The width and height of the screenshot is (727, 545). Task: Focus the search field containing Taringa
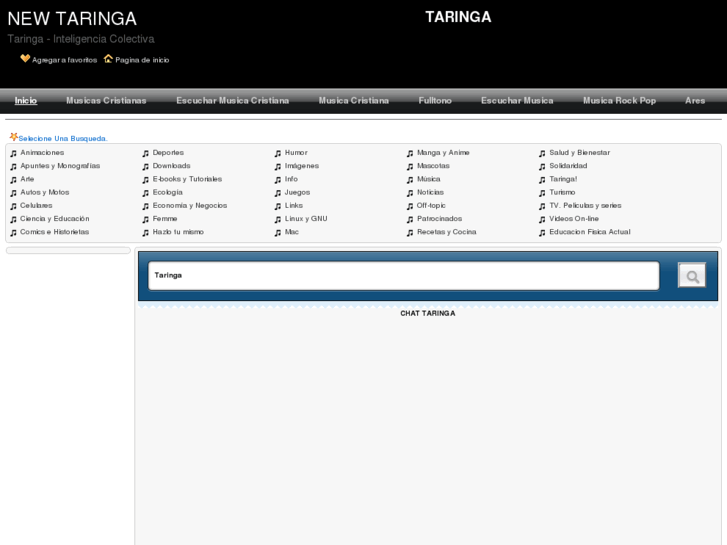403,275
